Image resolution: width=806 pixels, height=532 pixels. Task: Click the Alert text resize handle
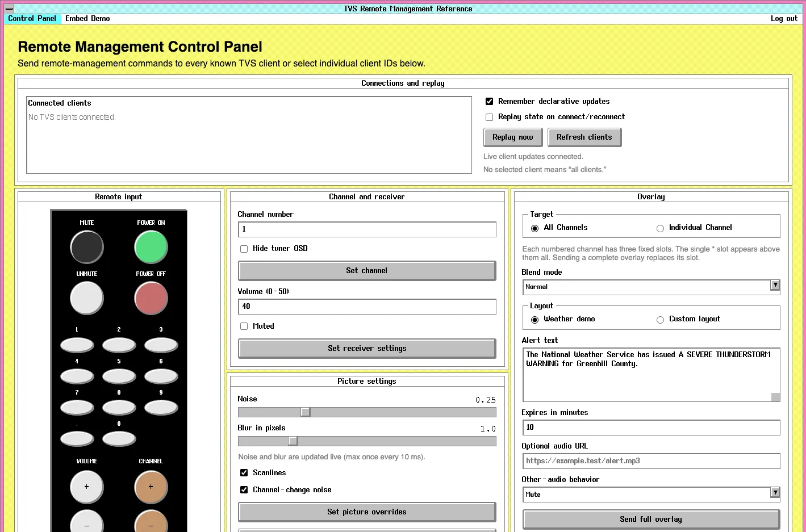775,397
